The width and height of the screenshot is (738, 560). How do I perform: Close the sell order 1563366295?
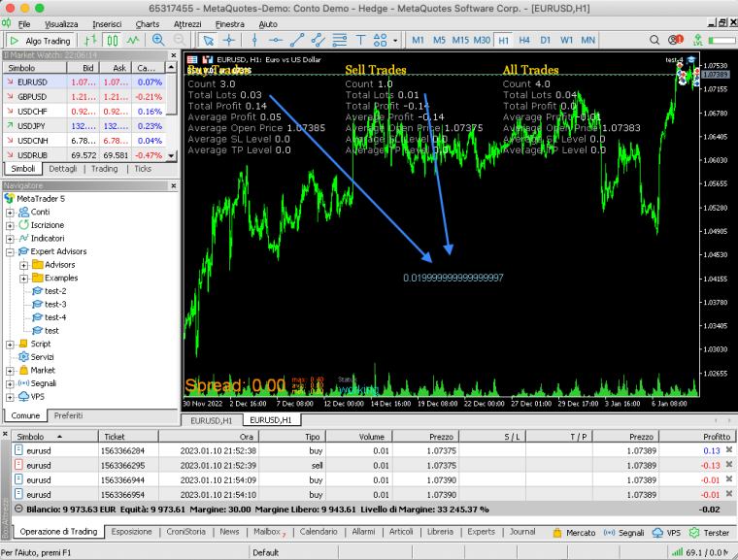[729, 465]
